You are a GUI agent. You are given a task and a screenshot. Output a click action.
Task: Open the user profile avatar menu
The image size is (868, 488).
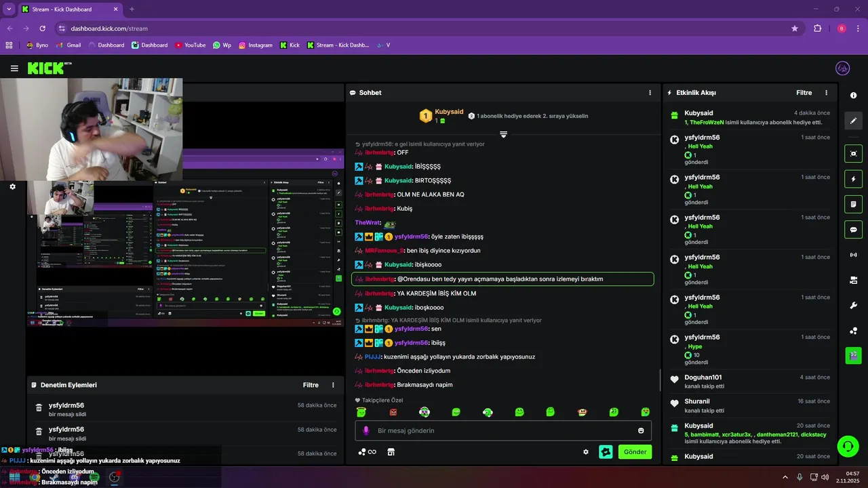tap(842, 68)
